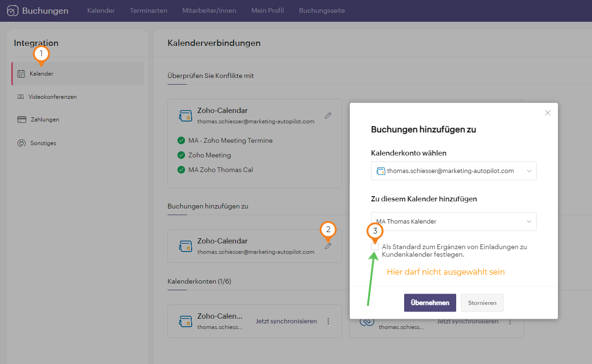Click Zoho-Calendar icon in Buchungen hinzufügen card
This screenshot has height=364, width=592.
185,246
